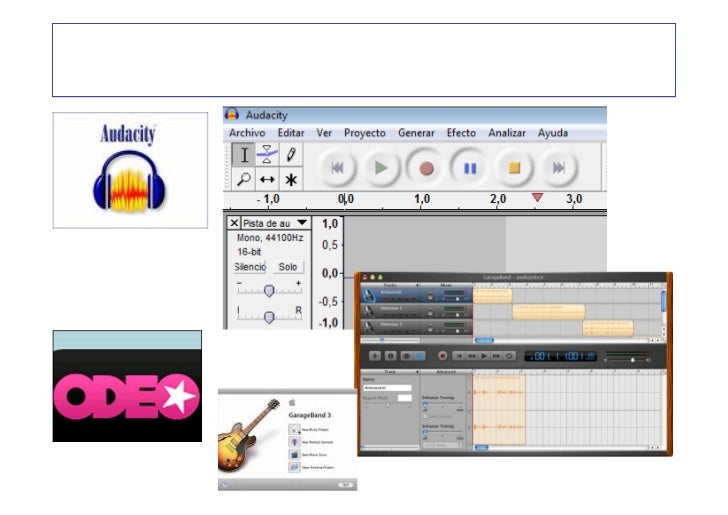Click the second track's orange audio region

tap(549, 312)
